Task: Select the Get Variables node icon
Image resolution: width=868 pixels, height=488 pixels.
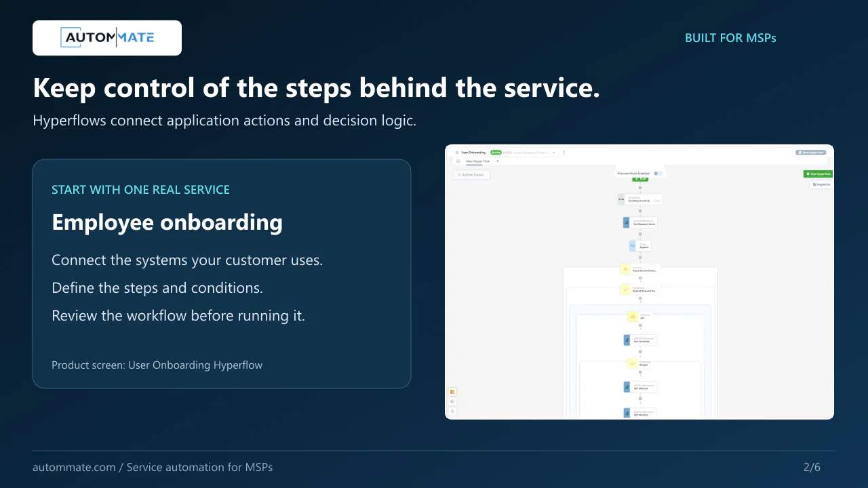Action: (627, 340)
